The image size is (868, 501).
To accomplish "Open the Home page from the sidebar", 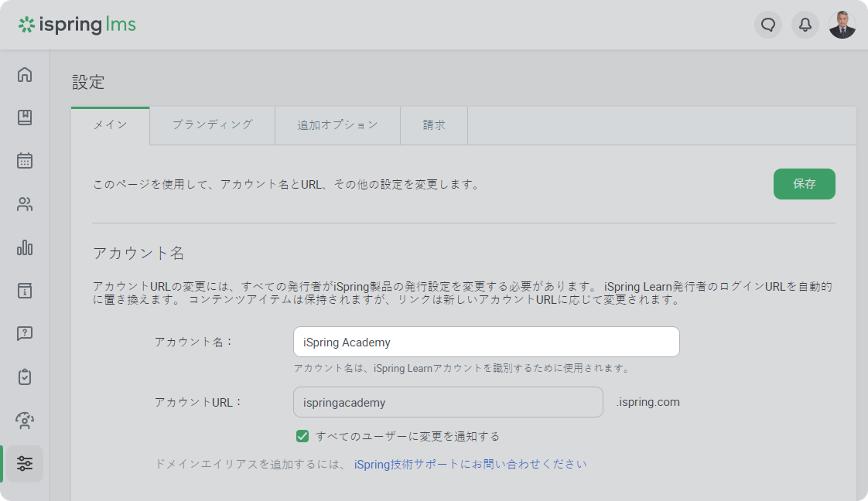I will pyautogui.click(x=25, y=74).
